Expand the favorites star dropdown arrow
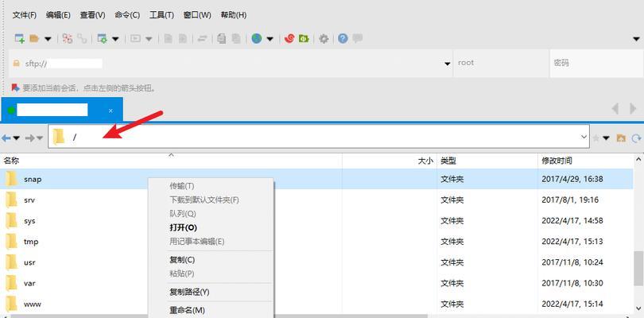This screenshot has width=644, height=318. 606,138
